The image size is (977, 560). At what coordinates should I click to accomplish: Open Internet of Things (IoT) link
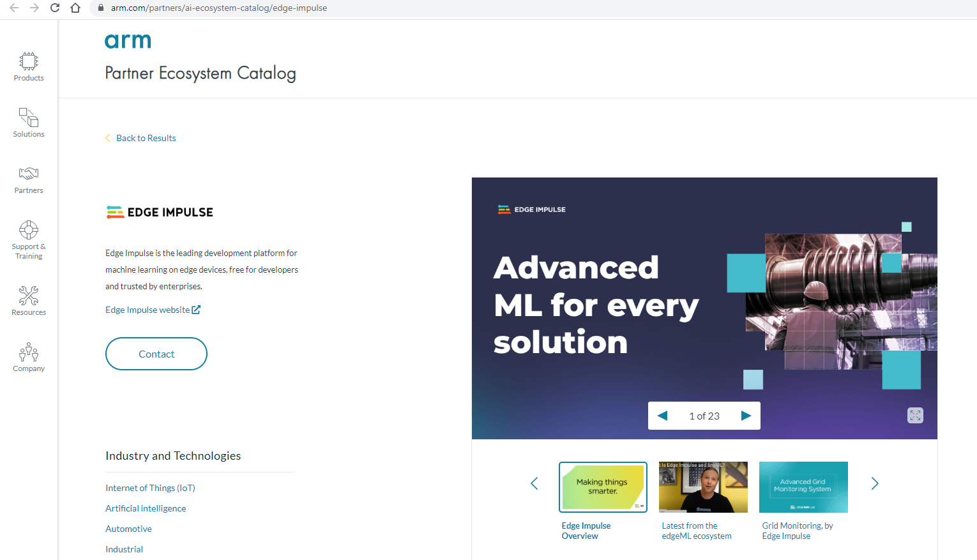point(150,488)
